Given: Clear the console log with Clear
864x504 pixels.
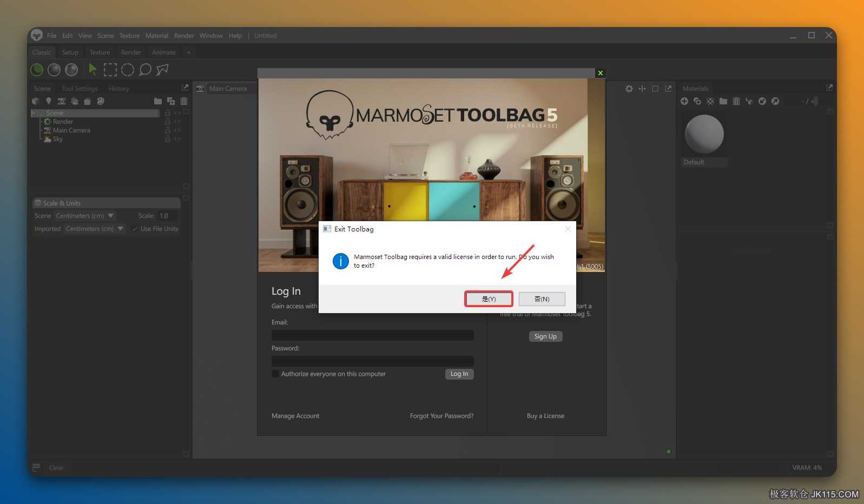Looking at the screenshot, I should [56, 468].
